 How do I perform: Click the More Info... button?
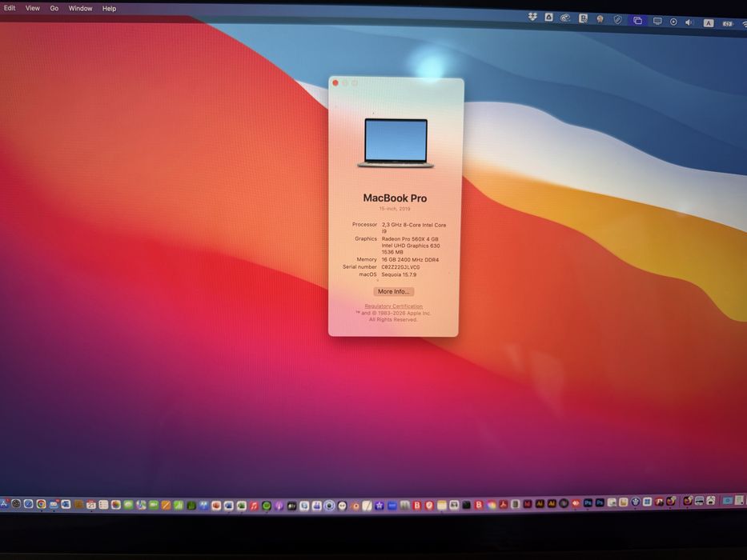[x=393, y=291]
